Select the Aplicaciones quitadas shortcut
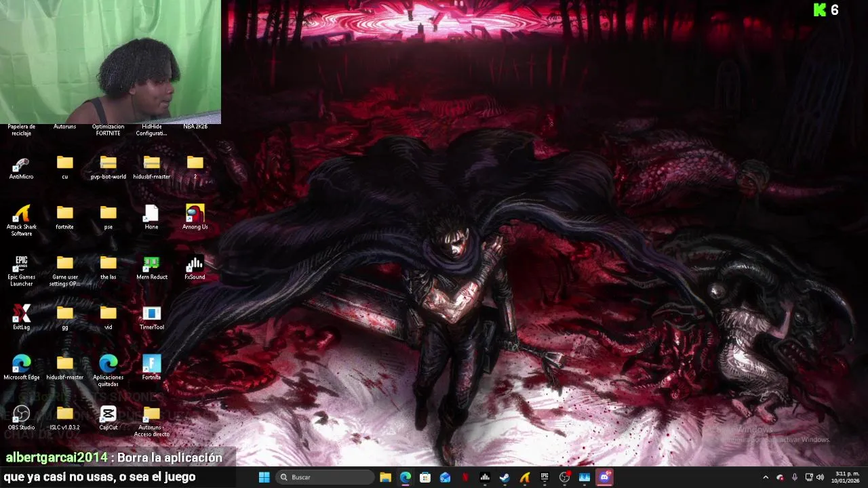The width and height of the screenshot is (868, 488). [108, 371]
